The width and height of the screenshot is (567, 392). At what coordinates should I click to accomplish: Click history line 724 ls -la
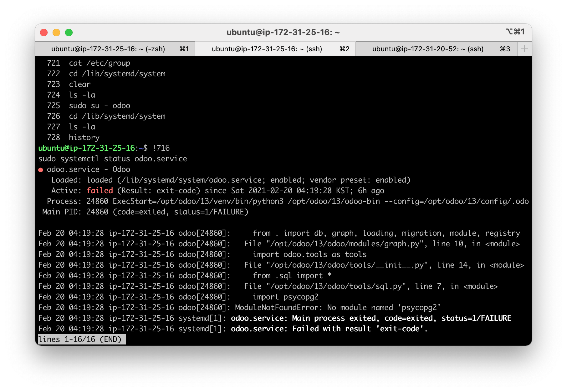pos(71,95)
